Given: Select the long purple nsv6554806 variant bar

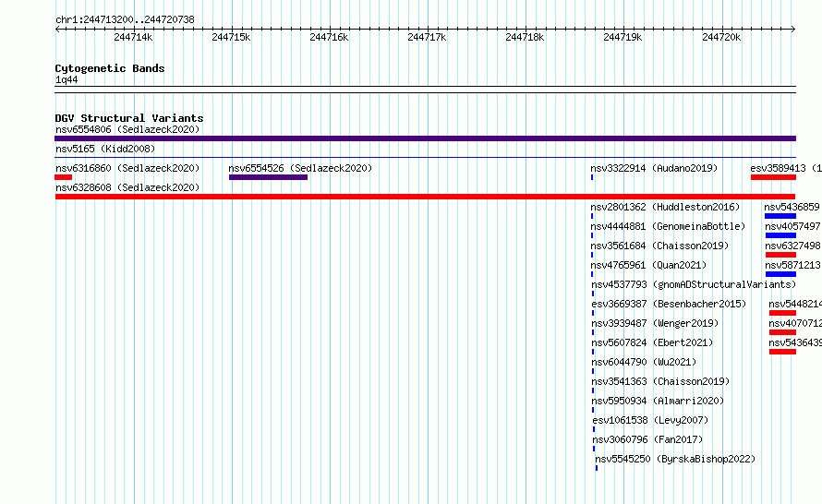Looking at the screenshot, I should 425,138.
